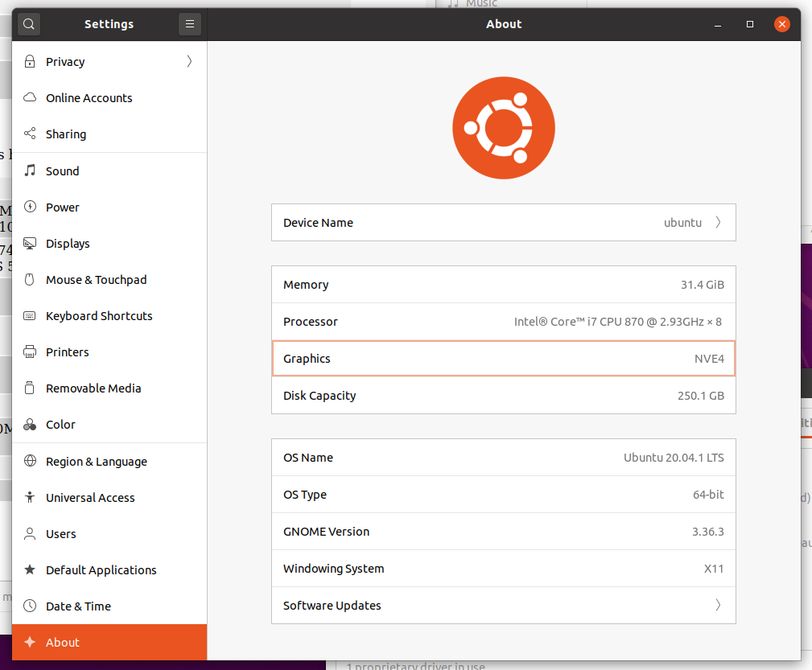Minimize the Settings window
Image resolution: width=812 pixels, height=670 pixels.
point(718,24)
